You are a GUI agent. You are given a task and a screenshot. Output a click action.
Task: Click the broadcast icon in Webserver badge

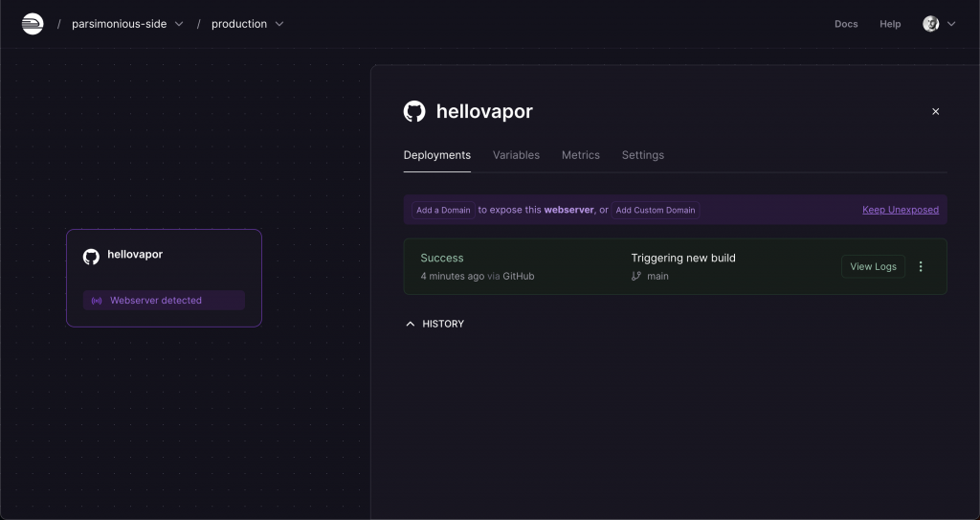point(97,301)
